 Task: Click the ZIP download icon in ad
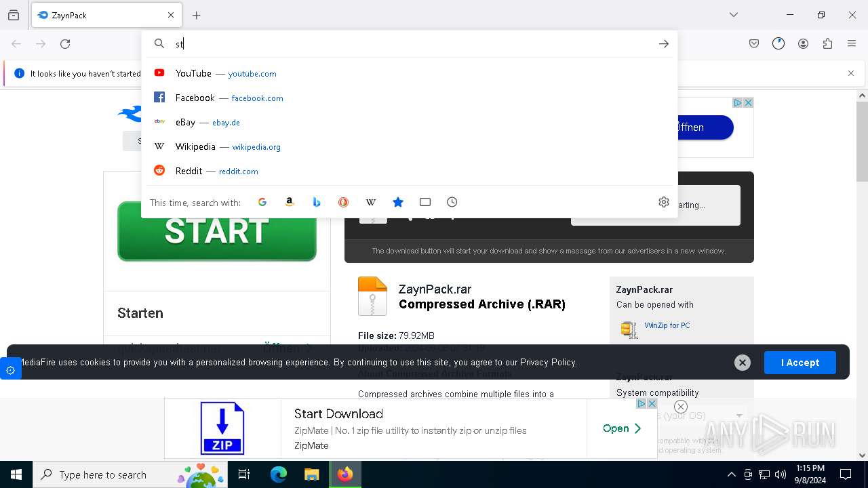coord(222,428)
